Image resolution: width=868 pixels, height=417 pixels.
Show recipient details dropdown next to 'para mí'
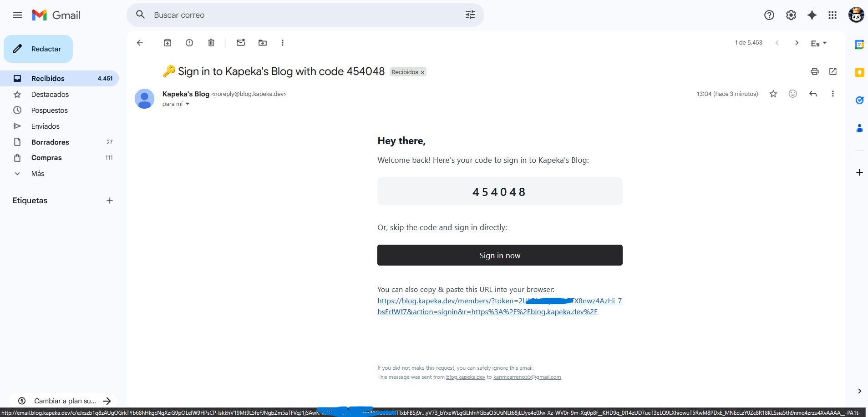coord(188,104)
